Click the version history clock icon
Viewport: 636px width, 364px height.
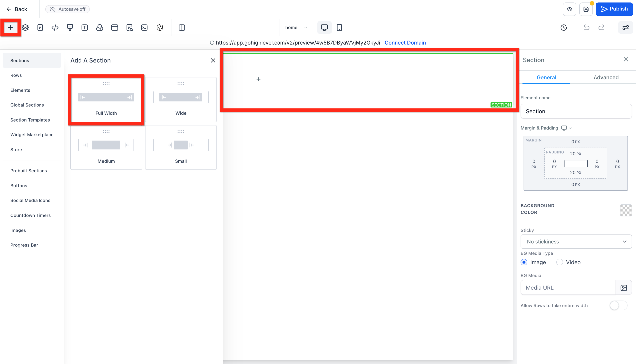point(564,28)
